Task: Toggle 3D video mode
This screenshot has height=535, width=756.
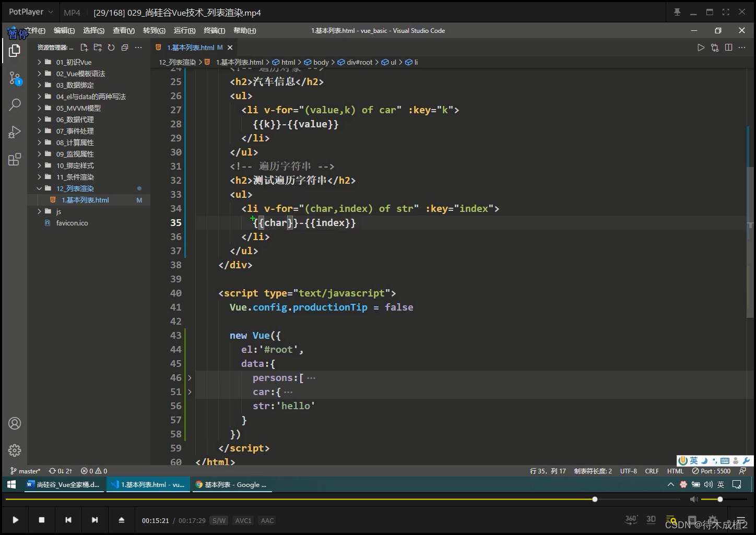Action: click(x=651, y=519)
